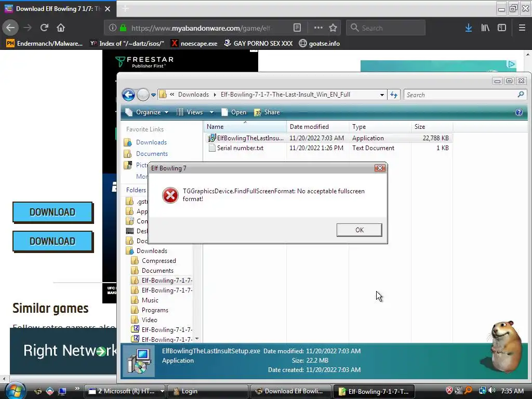
Task: Close the Elf Bowling 7 error dialog
Action: (380, 168)
